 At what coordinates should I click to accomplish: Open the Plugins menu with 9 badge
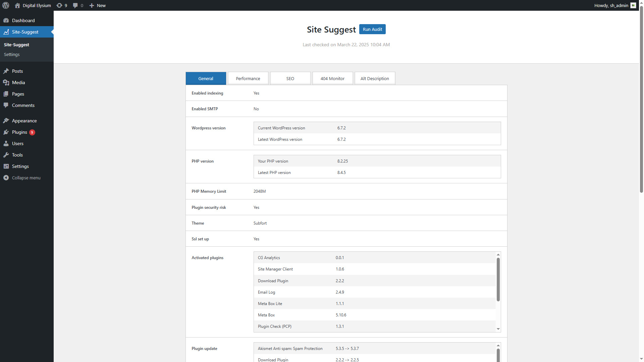19,132
